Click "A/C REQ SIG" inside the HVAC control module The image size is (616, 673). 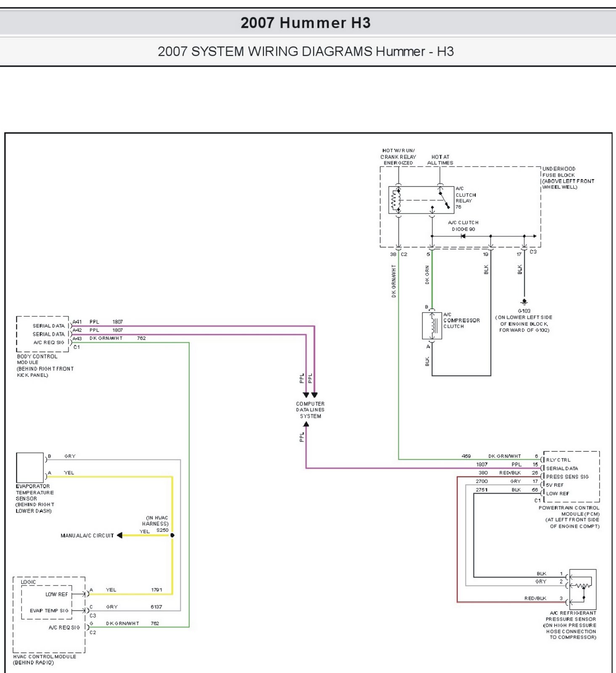(64, 628)
